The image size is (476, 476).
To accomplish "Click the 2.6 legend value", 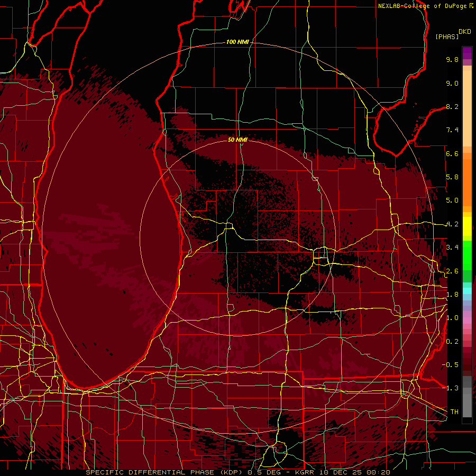I will (x=452, y=271).
